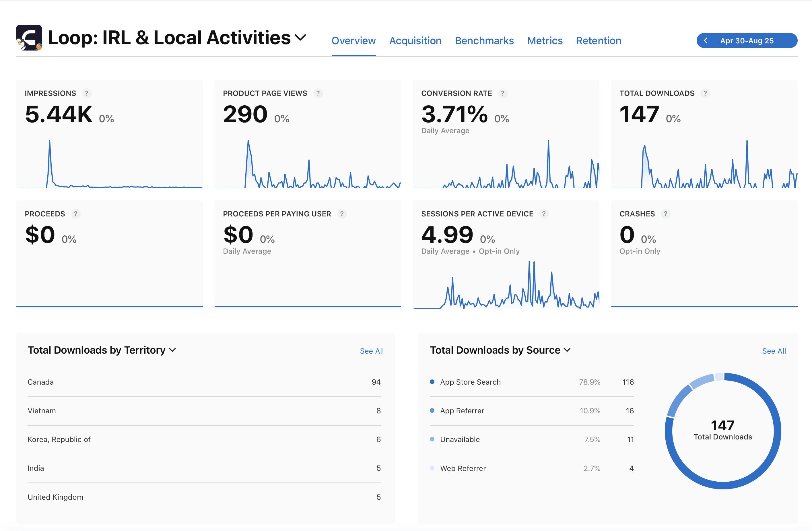This screenshot has height=531, width=812.
Task: Click the App Store Search blue legend dot
Action: (x=432, y=382)
